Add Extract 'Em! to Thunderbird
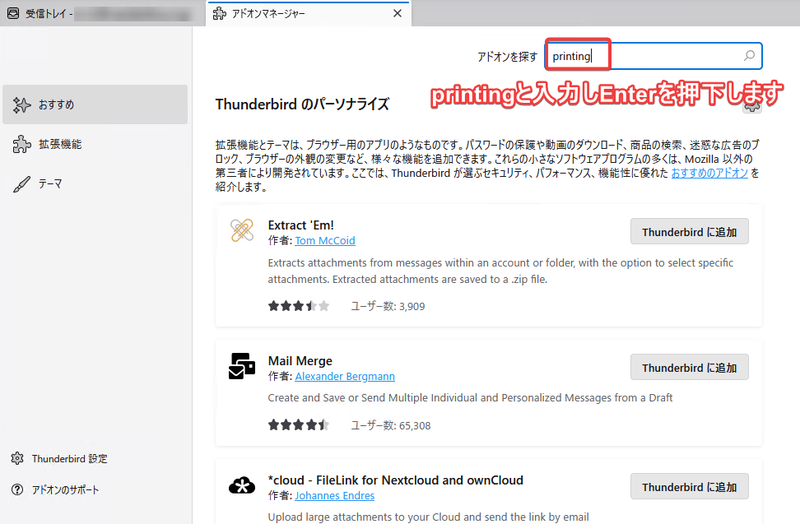Image resolution: width=800 pixels, height=524 pixels. click(x=689, y=232)
